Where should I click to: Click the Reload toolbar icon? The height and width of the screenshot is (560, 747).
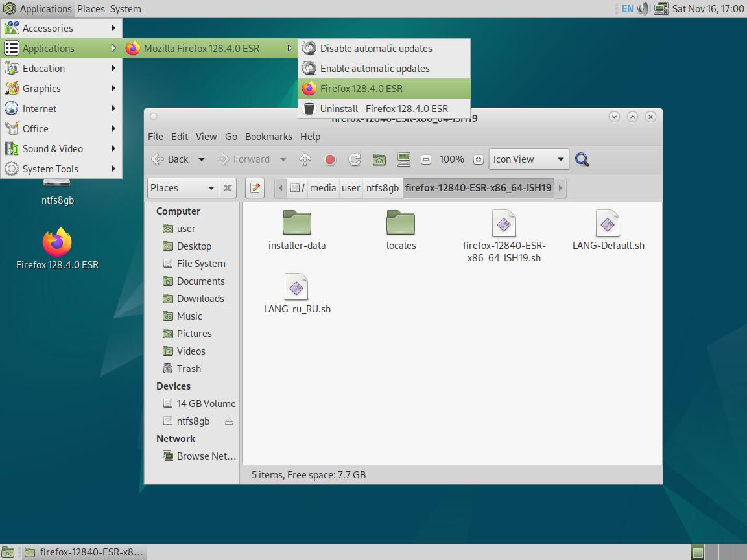click(x=354, y=159)
